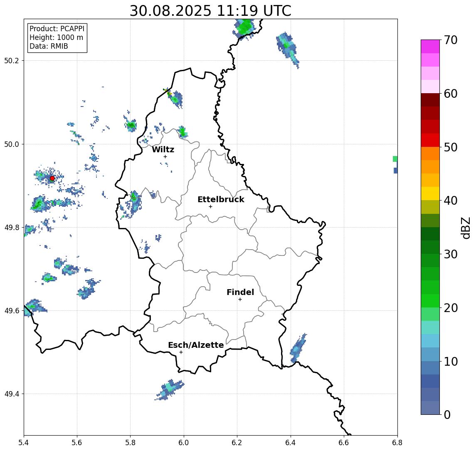
Task: Click the colorbar tick label 10
Action: [451, 361]
